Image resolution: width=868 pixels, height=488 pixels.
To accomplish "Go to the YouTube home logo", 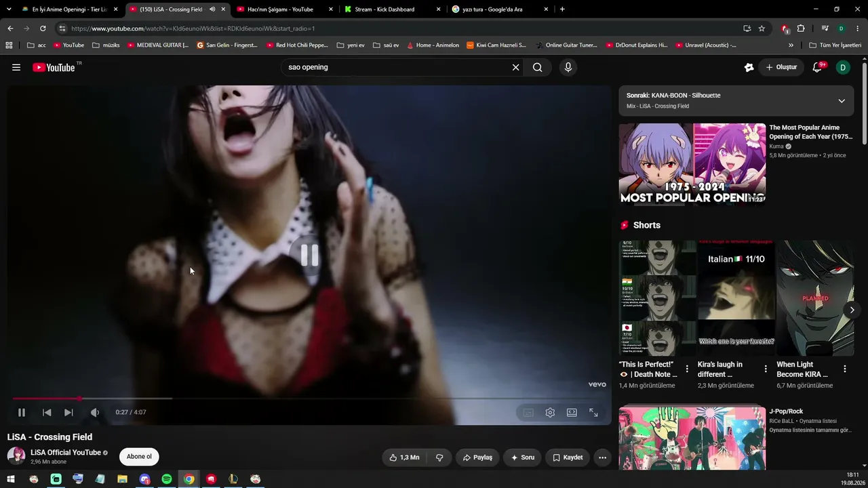I will click(54, 67).
